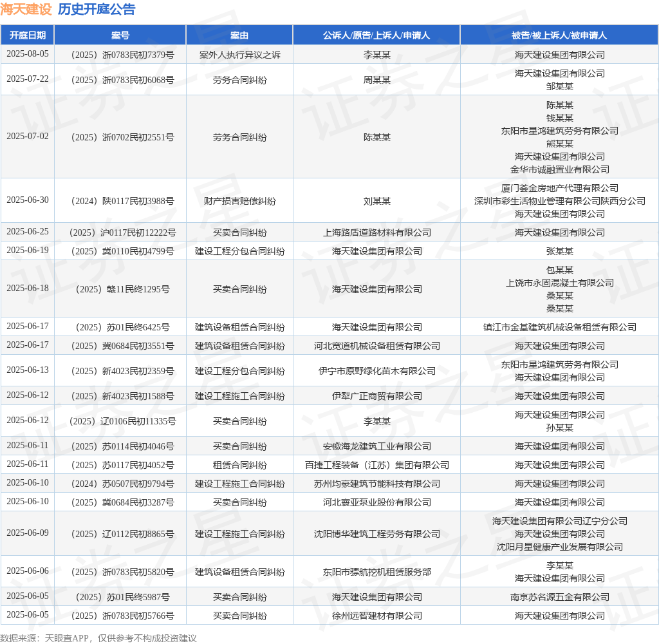Click the plaintiff name "周某某"

click(376, 80)
